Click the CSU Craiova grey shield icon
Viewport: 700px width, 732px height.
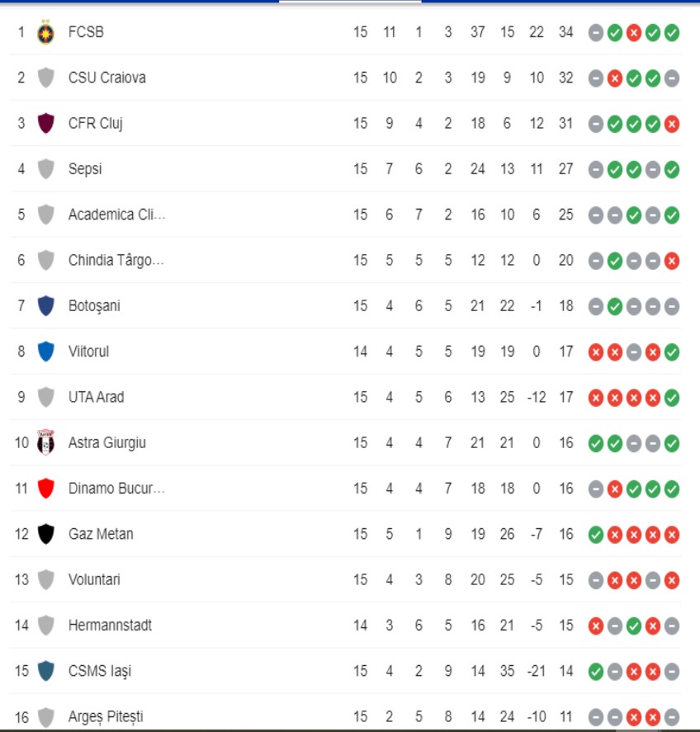coord(46,78)
